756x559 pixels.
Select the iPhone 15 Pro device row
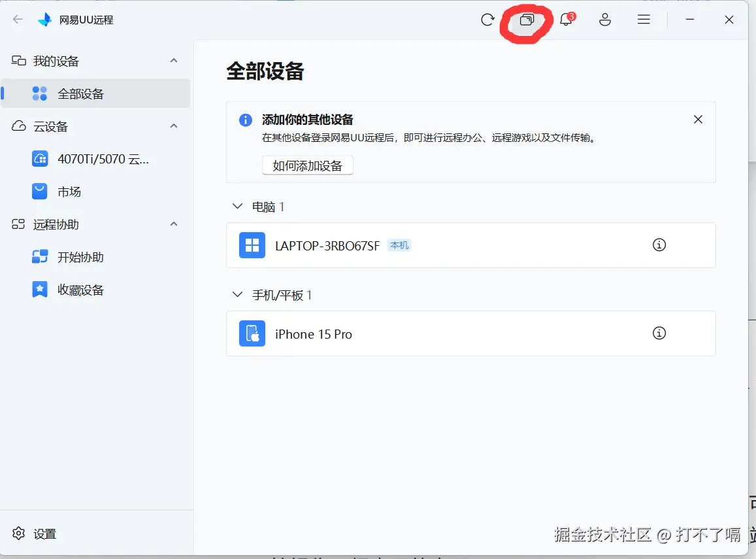(x=471, y=333)
